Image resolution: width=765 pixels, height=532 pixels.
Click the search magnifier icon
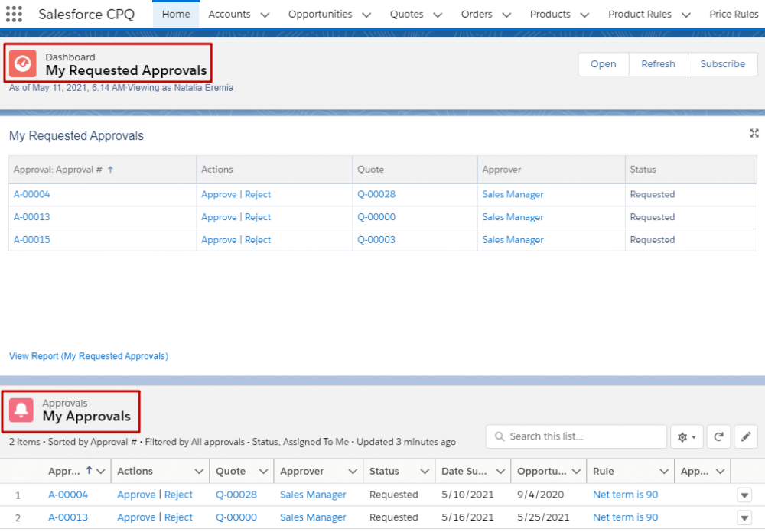point(499,436)
